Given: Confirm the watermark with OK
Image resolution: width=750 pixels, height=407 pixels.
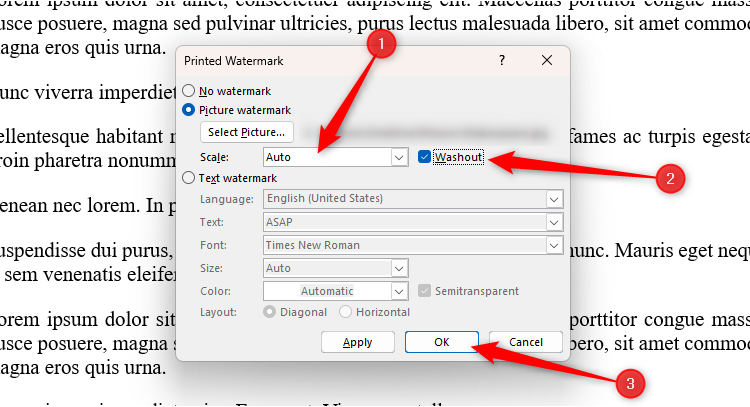Looking at the screenshot, I should (x=441, y=342).
